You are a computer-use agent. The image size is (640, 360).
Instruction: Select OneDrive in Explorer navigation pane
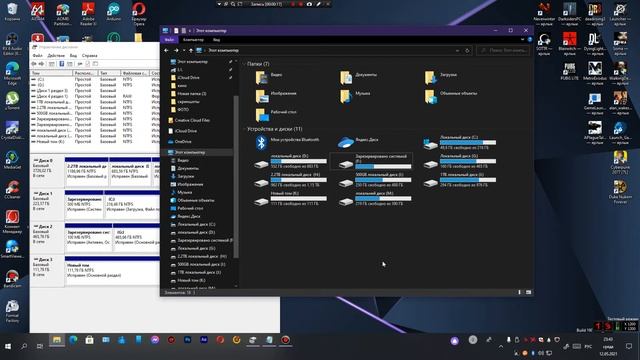(183, 142)
